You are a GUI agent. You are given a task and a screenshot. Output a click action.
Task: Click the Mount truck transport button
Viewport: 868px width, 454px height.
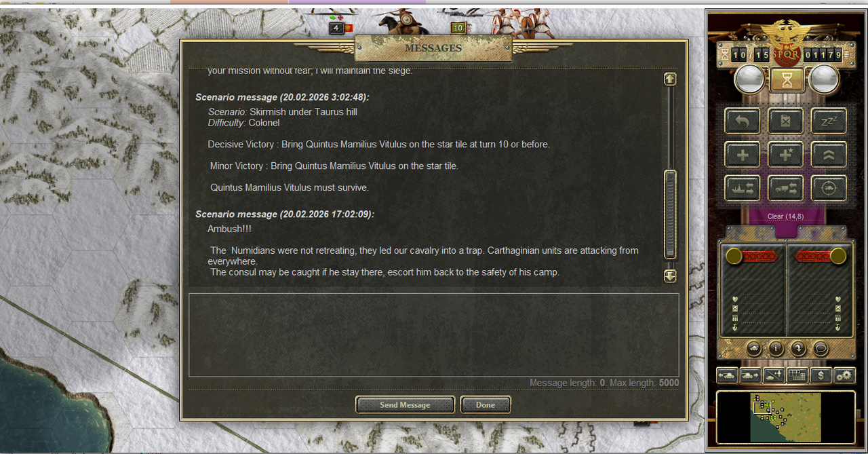point(786,188)
